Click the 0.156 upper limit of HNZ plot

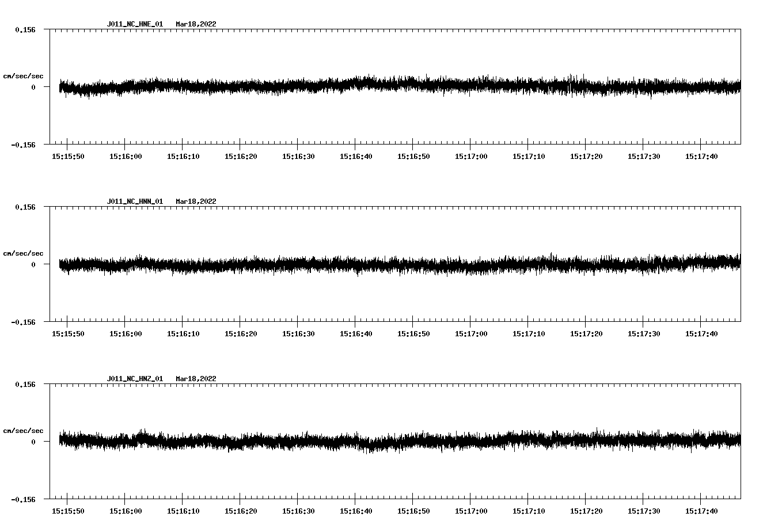(25, 384)
